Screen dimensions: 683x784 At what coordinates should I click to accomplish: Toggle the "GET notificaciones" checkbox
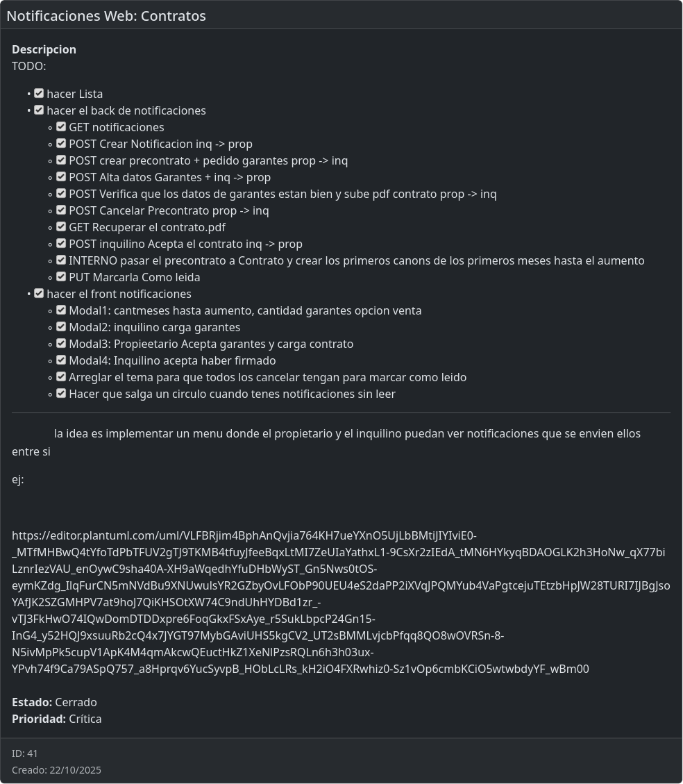coord(61,126)
